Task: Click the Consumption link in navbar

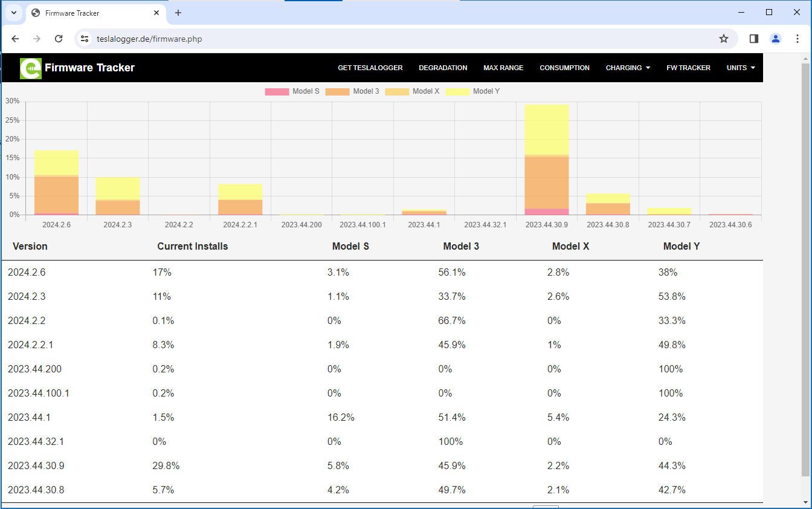Action: point(564,68)
